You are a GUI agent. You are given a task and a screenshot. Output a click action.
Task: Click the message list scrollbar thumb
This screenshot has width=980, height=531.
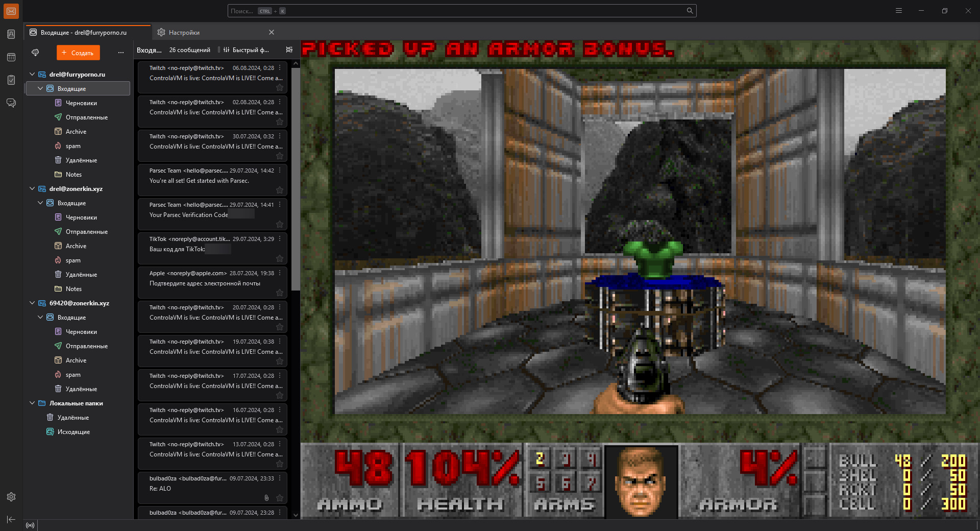coord(296,179)
